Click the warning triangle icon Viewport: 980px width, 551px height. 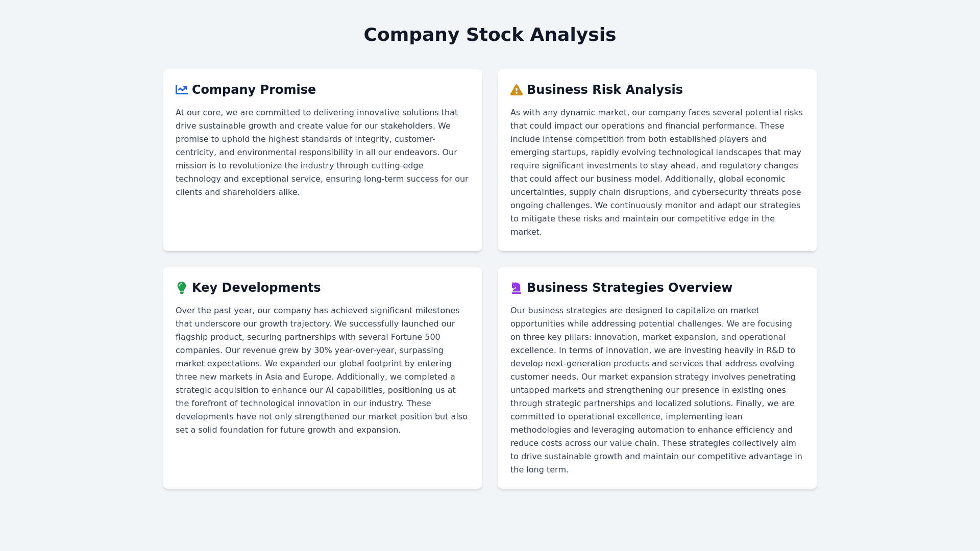[516, 90]
